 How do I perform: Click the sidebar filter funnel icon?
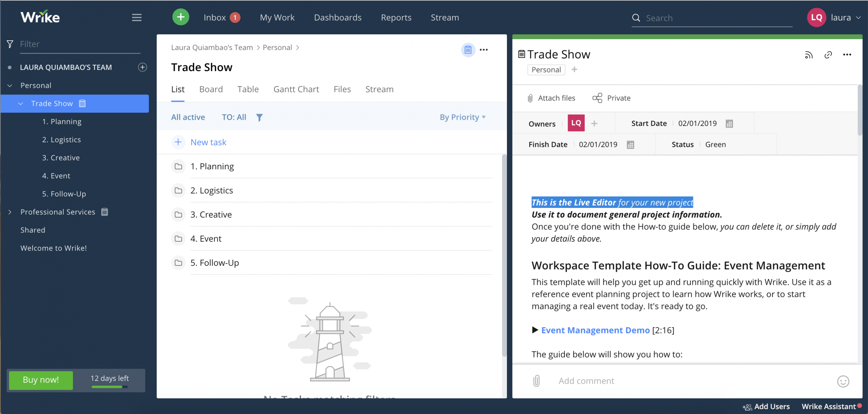10,44
